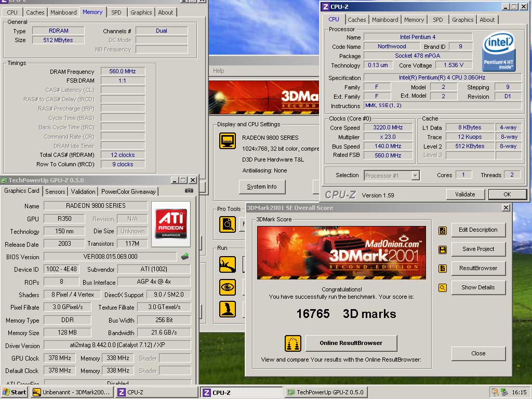Click the system tray clock showing 16:15

coord(519,392)
